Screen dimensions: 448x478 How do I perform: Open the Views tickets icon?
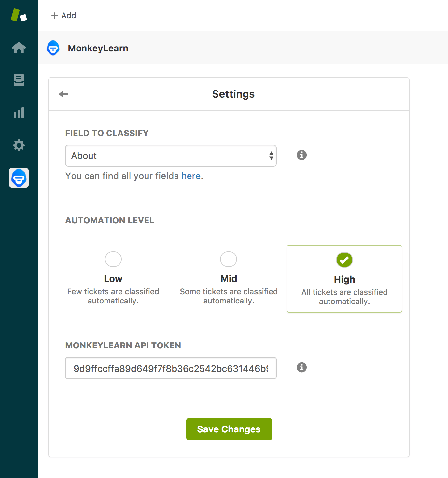tap(19, 80)
